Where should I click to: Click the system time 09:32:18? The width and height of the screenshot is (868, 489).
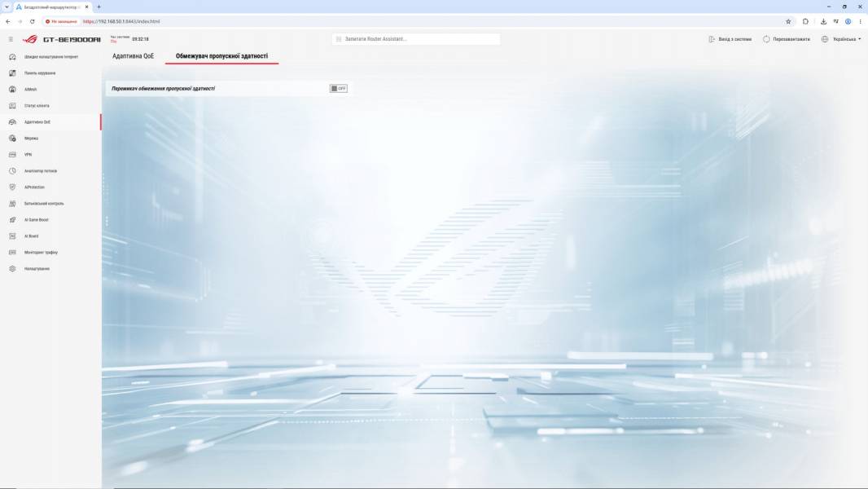[140, 39]
